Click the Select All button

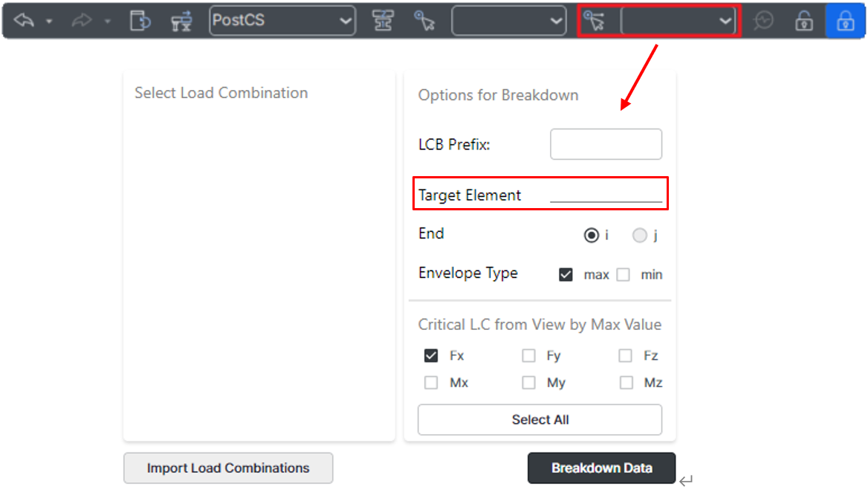[x=540, y=420]
